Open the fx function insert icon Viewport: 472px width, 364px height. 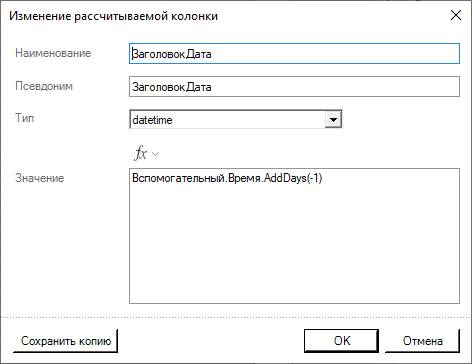click(140, 154)
